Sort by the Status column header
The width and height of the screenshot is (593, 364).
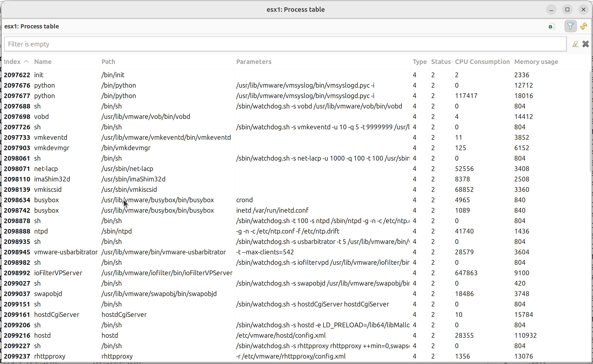[441, 62]
